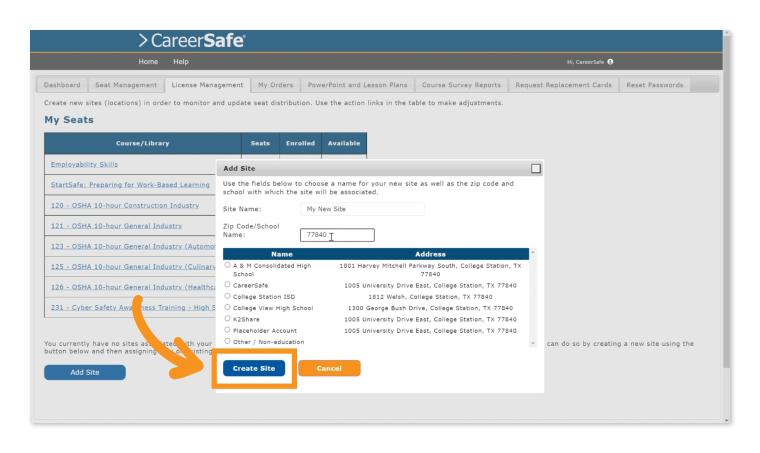Viewport: 760px width, 453px height.
Task: Select the K2Share radio option
Action: (x=227, y=318)
